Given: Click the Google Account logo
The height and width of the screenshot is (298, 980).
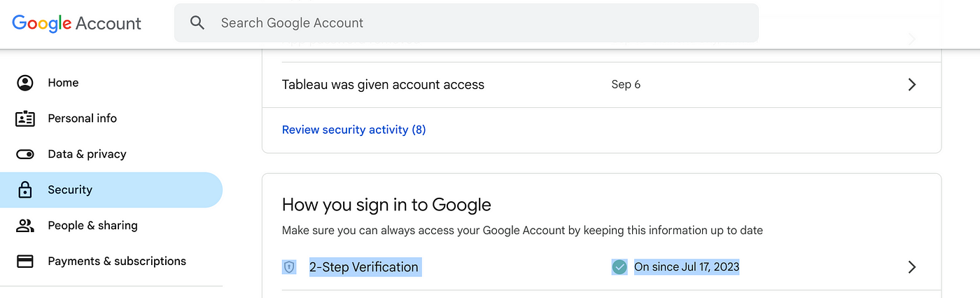Looking at the screenshot, I should (76, 23).
